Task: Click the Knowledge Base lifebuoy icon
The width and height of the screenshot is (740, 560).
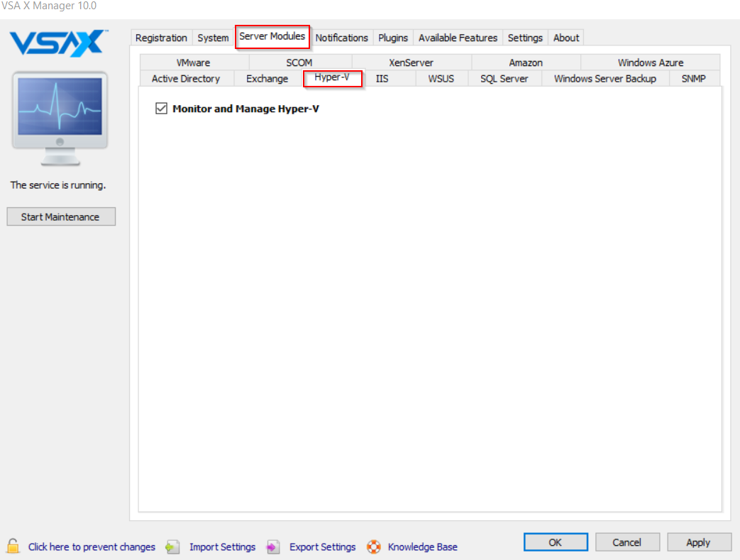Action: (x=374, y=547)
